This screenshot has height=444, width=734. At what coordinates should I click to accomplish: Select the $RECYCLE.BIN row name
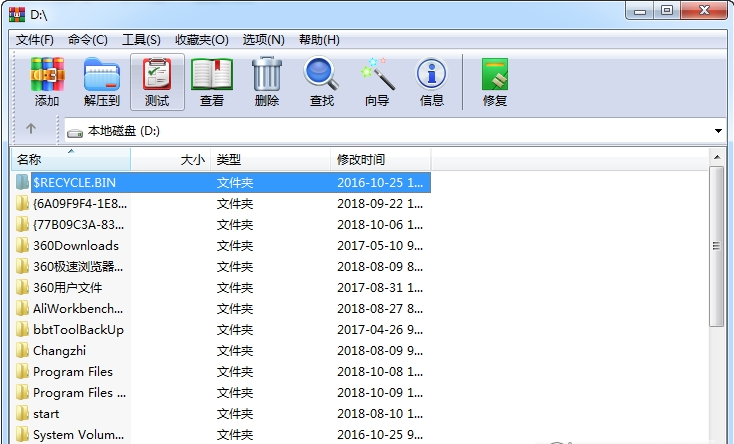coord(74,182)
